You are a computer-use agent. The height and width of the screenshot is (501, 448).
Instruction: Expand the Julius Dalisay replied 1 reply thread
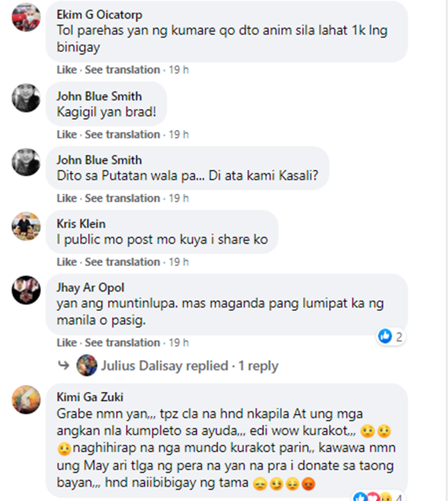point(190,365)
